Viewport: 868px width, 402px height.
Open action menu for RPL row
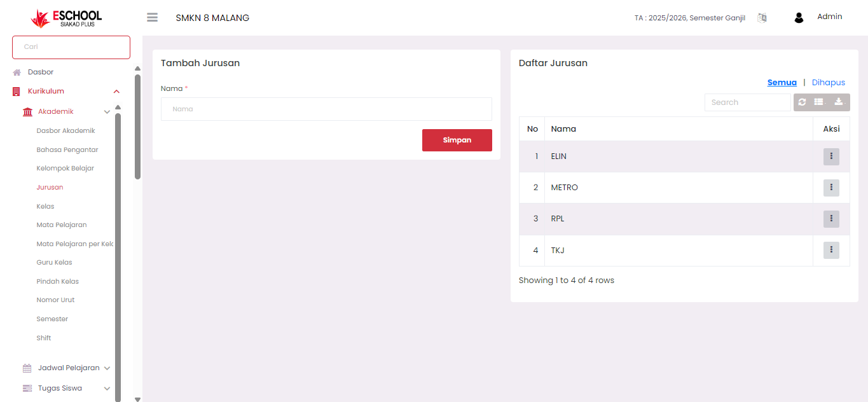tap(831, 219)
